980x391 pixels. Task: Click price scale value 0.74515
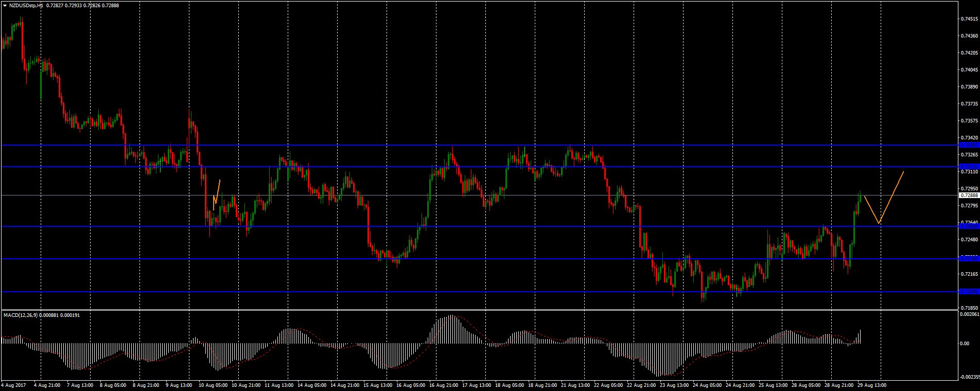(970, 19)
